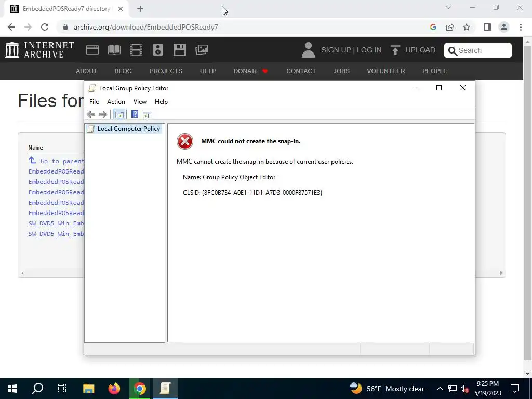532x399 pixels.
Task: Open Help via blue question mark icon
Action: [135, 115]
